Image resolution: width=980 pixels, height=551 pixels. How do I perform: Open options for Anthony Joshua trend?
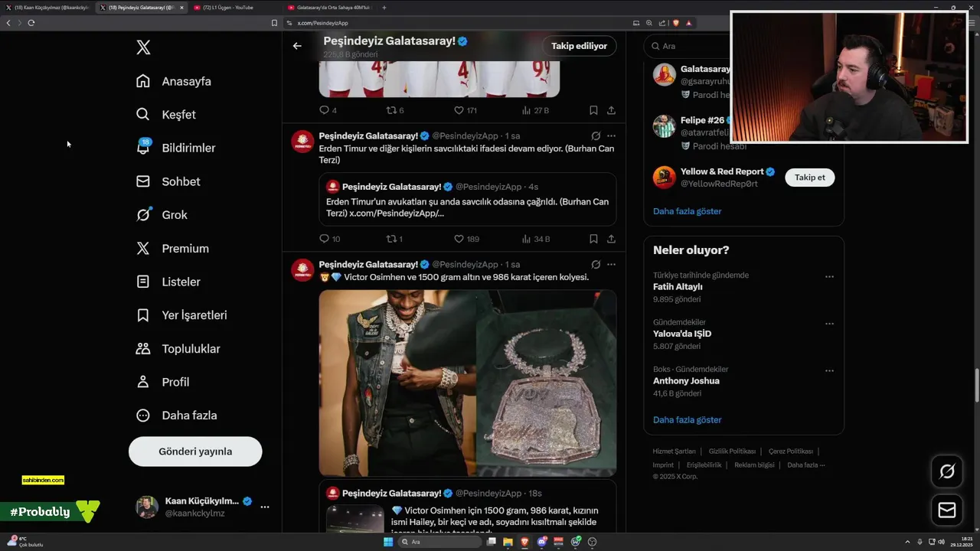click(x=829, y=371)
